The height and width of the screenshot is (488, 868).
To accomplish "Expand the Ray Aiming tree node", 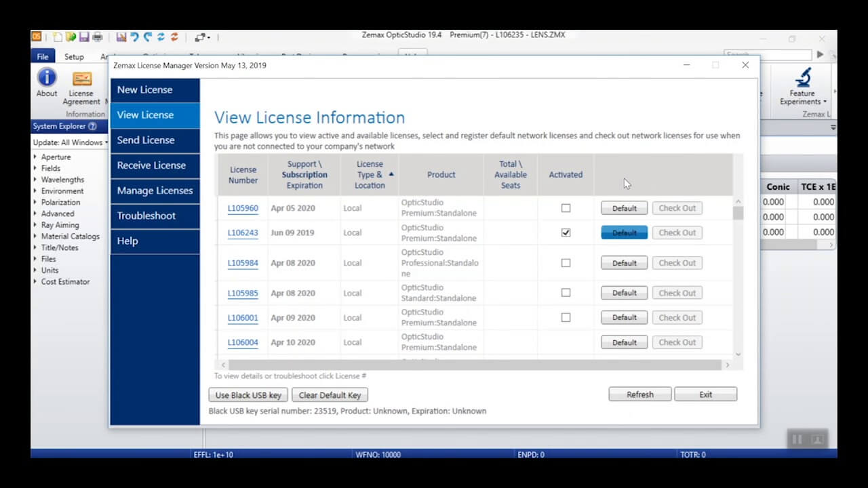I will (x=35, y=225).
